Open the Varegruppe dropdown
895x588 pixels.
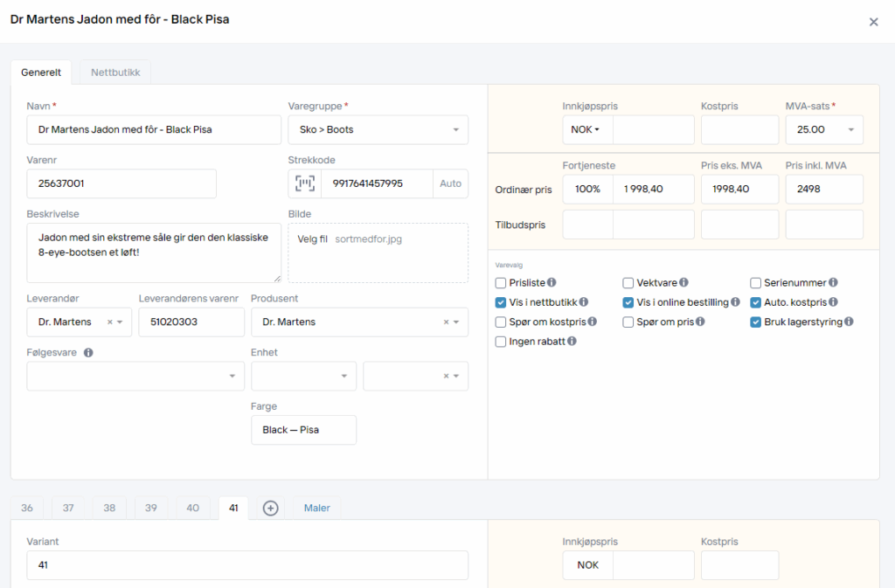(x=378, y=130)
